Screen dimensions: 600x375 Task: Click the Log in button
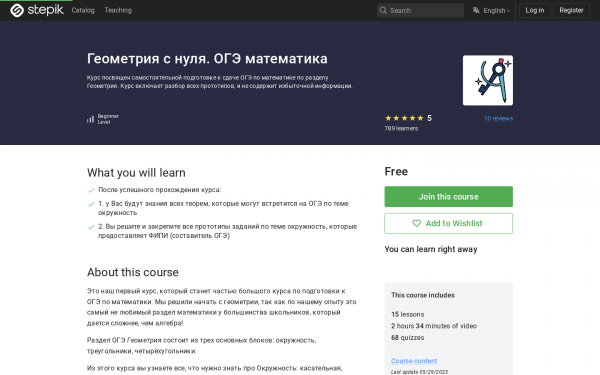[x=535, y=10]
